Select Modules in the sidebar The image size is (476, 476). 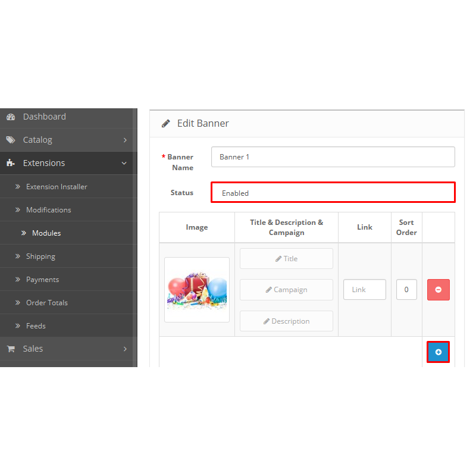[46, 233]
